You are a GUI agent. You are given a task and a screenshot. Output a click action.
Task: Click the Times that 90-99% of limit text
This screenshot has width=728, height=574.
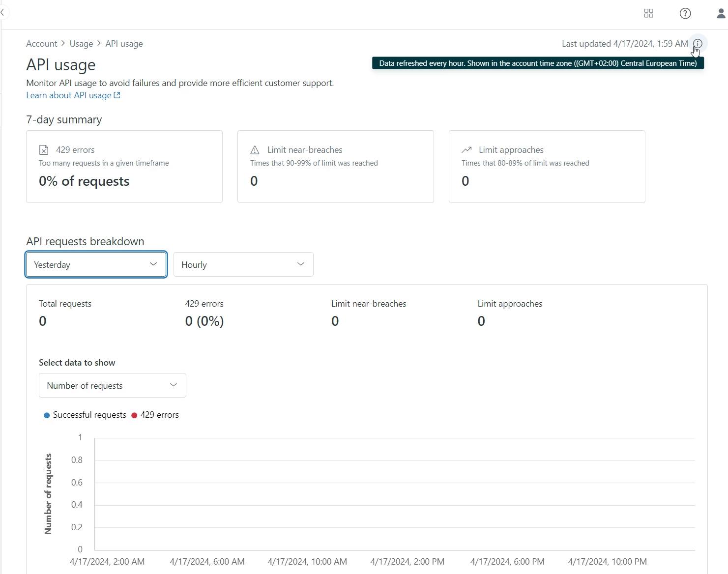[x=314, y=163]
